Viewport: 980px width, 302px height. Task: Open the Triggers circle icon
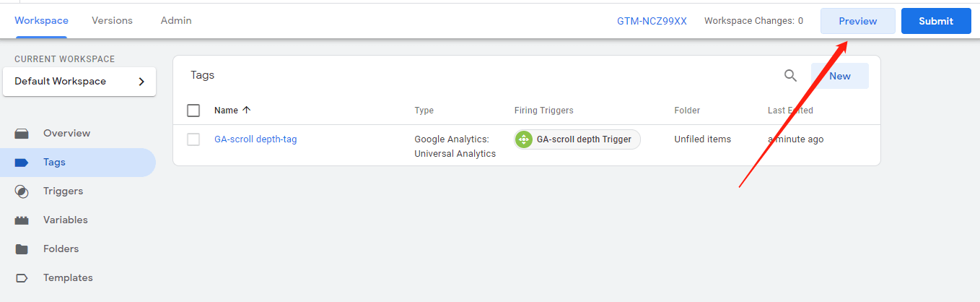point(22,191)
